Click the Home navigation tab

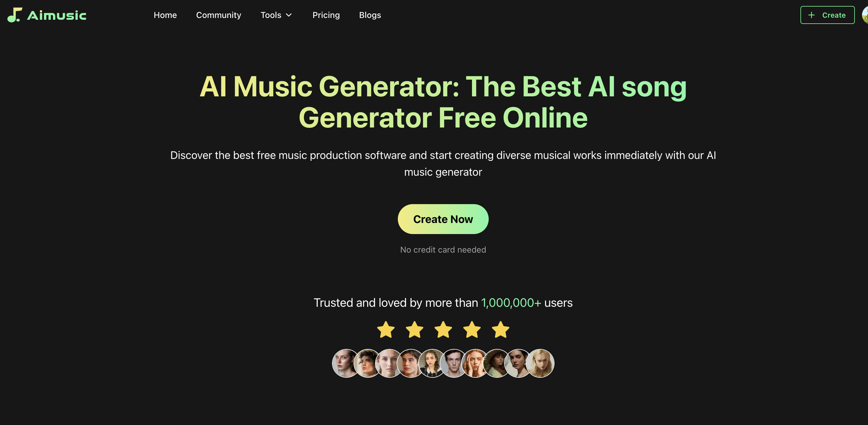[x=165, y=15]
